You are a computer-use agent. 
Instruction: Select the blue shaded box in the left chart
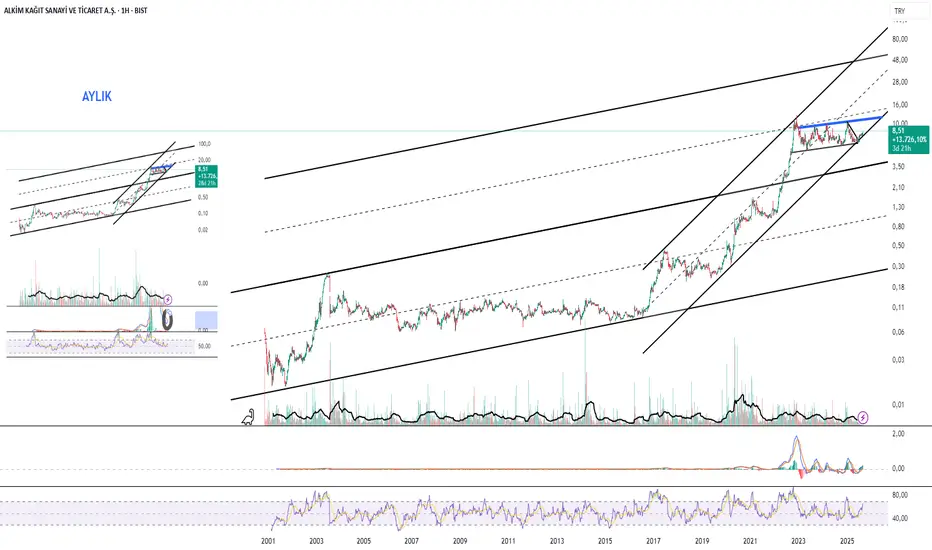[x=206, y=320]
